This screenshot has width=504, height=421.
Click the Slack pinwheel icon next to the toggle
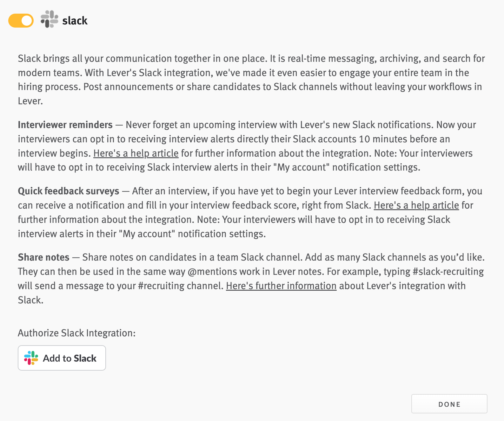[49, 20]
